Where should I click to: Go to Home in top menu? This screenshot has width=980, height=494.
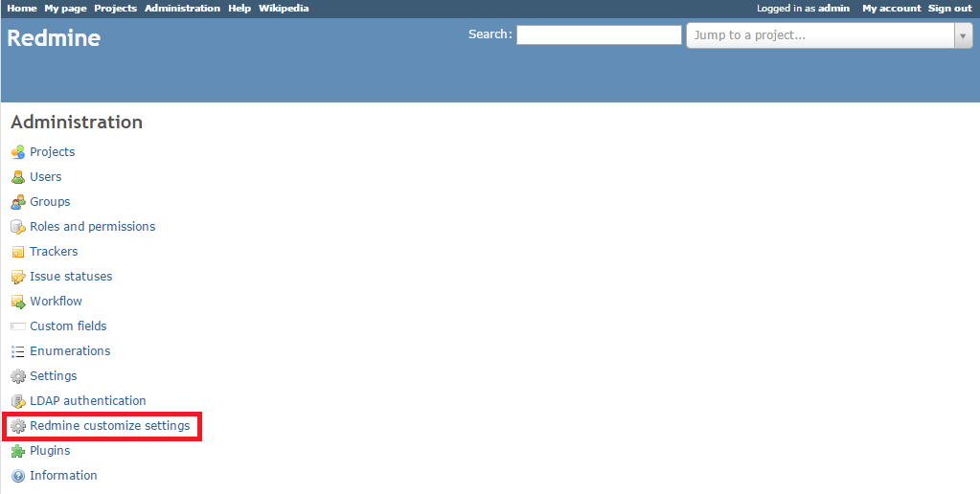point(22,8)
